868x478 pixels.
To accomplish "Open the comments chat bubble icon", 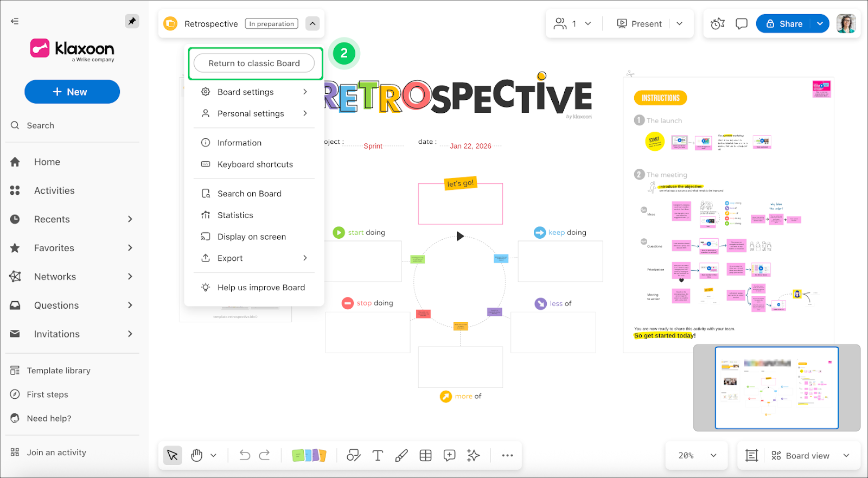I will [742, 24].
